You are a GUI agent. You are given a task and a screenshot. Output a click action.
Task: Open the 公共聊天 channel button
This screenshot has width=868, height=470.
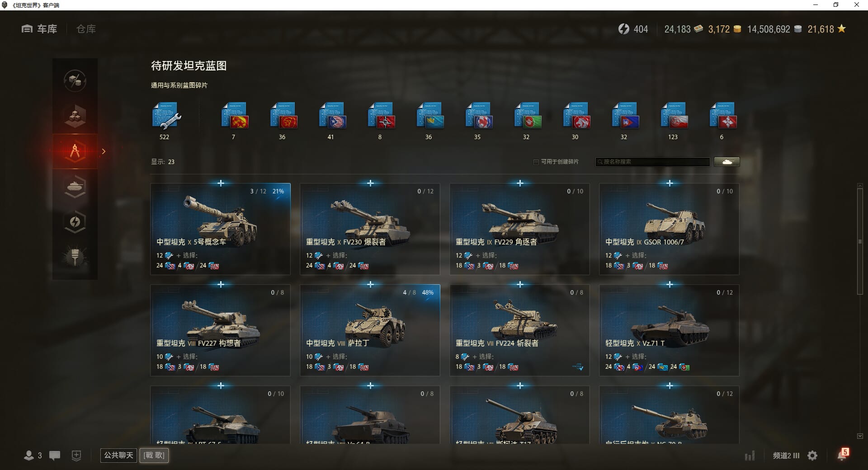(x=118, y=455)
